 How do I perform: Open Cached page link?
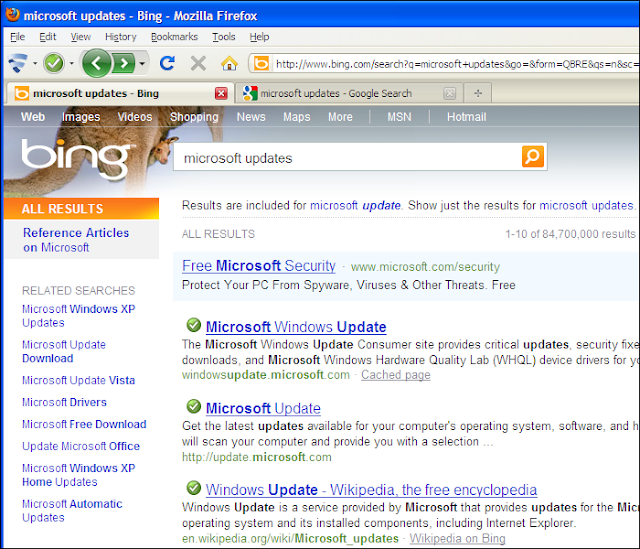click(396, 375)
